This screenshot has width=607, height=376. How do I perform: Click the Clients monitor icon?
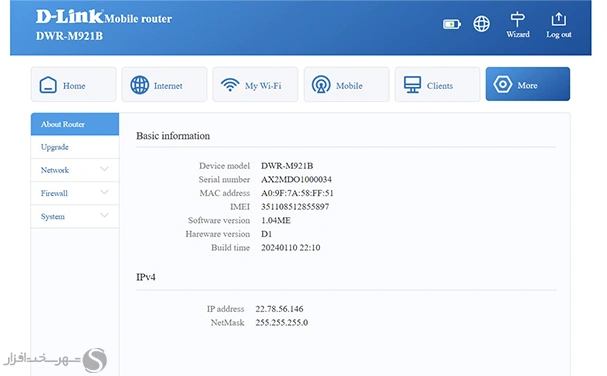point(412,84)
